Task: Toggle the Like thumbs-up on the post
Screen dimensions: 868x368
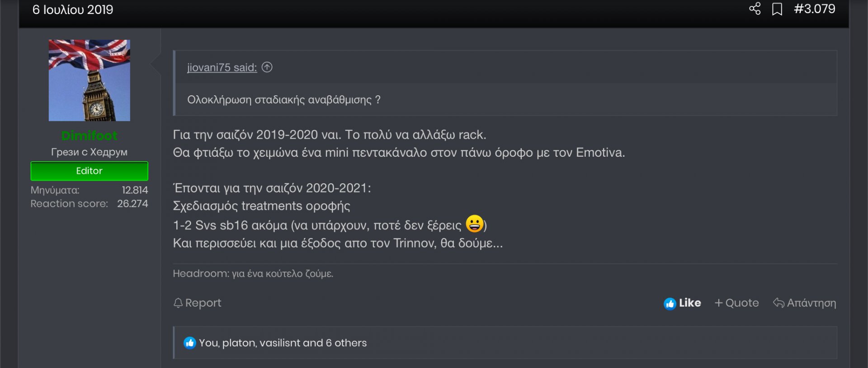Action: tap(682, 303)
